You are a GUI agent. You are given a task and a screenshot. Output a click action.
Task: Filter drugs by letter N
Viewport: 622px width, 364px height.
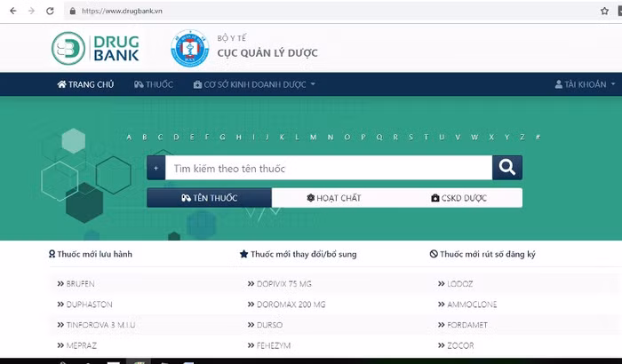point(331,138)
